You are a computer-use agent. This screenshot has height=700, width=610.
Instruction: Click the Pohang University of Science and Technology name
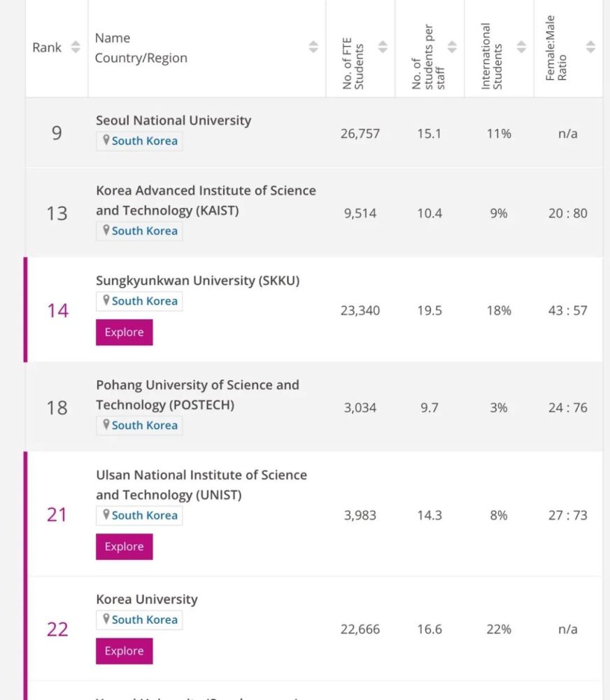click(198, 394)
